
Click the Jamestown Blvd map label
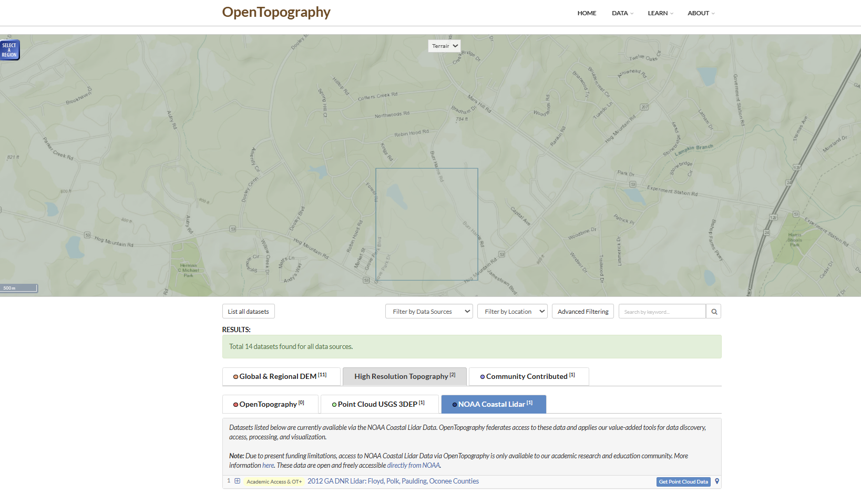[x=502, y=283]
